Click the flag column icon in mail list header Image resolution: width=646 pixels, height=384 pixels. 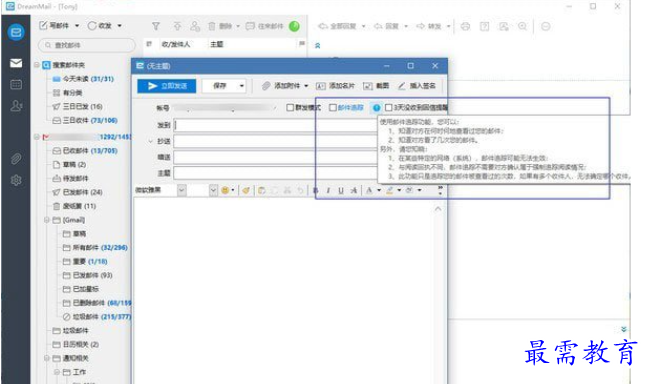pyautogui.click(x=302, y=43)
